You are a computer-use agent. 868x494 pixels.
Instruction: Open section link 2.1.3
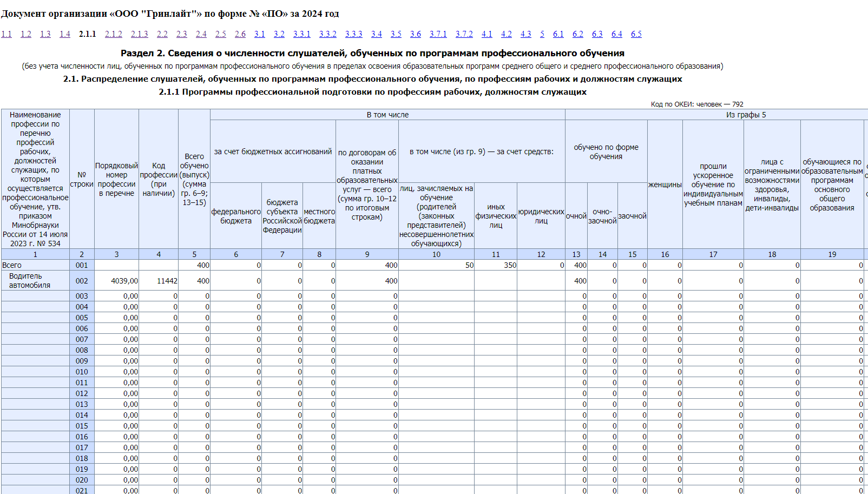(140, 34)
